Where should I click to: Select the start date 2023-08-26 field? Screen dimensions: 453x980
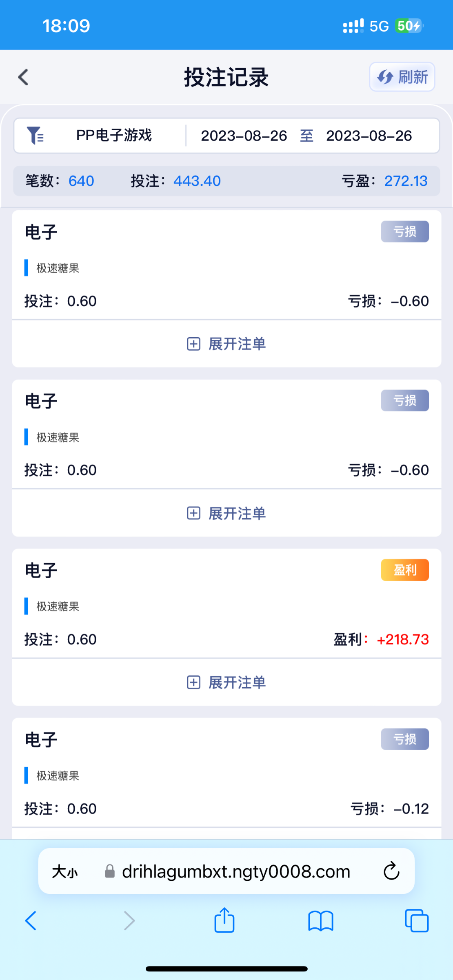coord(244,136)
